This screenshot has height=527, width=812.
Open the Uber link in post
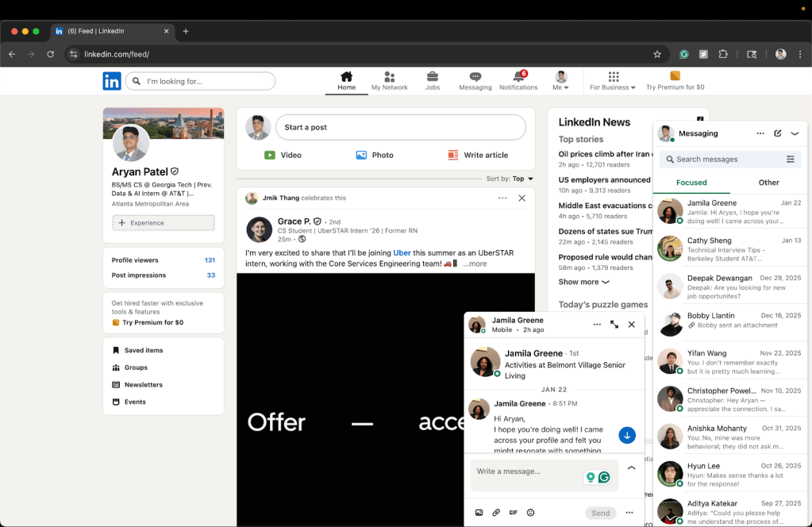point(402,253)
